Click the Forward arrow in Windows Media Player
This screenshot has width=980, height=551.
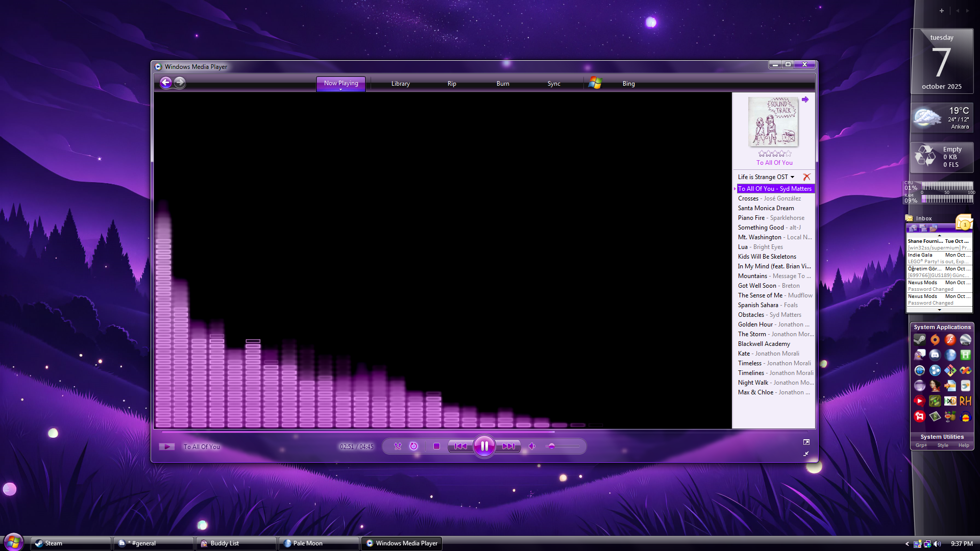click(180, 83)
